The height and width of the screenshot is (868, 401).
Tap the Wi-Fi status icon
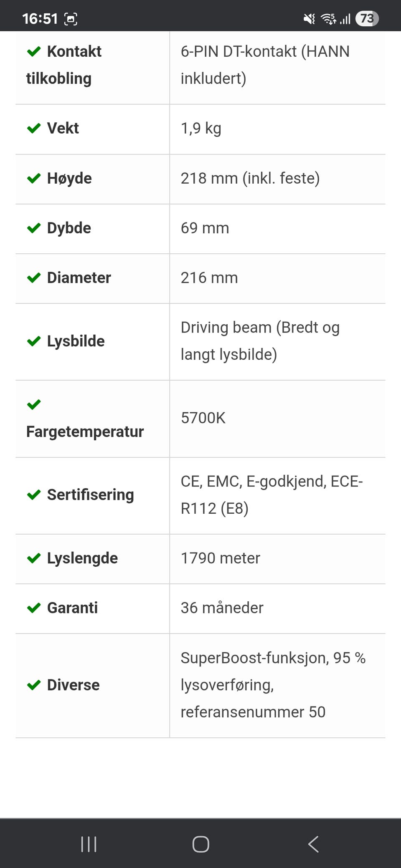[328, 19]
